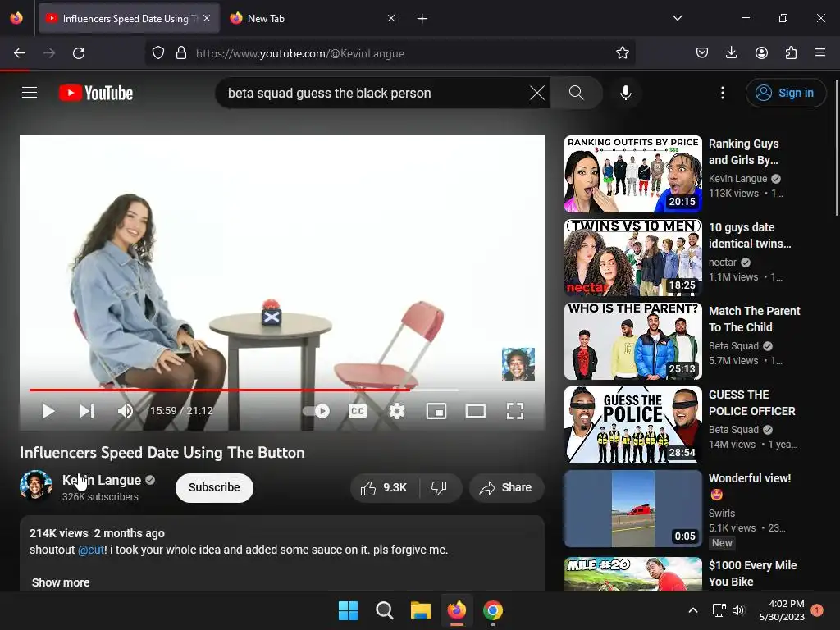
Task: Reload the current page
Action: pos(79,53)
